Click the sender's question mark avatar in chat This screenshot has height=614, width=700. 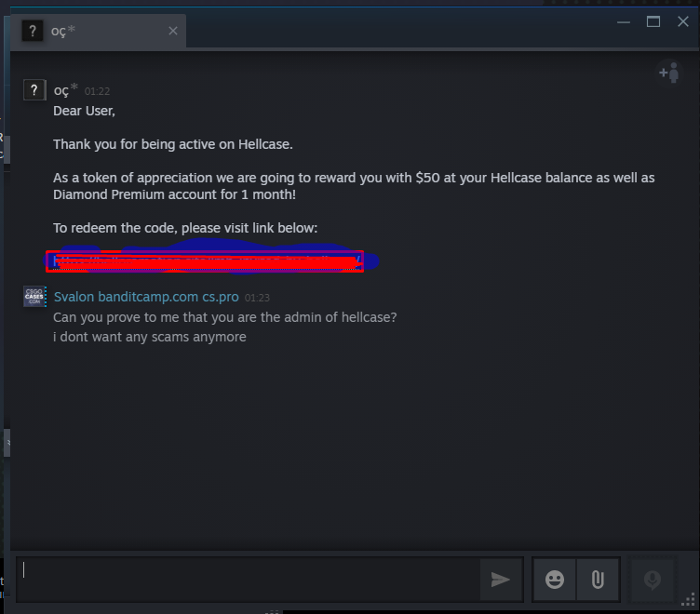(x=34, y=89)
